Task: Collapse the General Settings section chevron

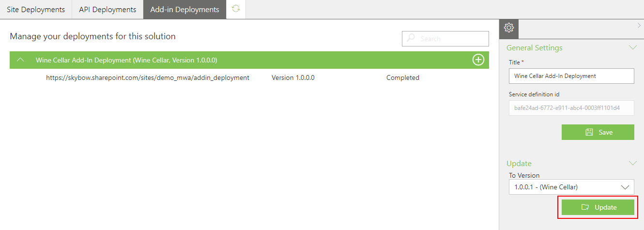Action: (632, 47)
